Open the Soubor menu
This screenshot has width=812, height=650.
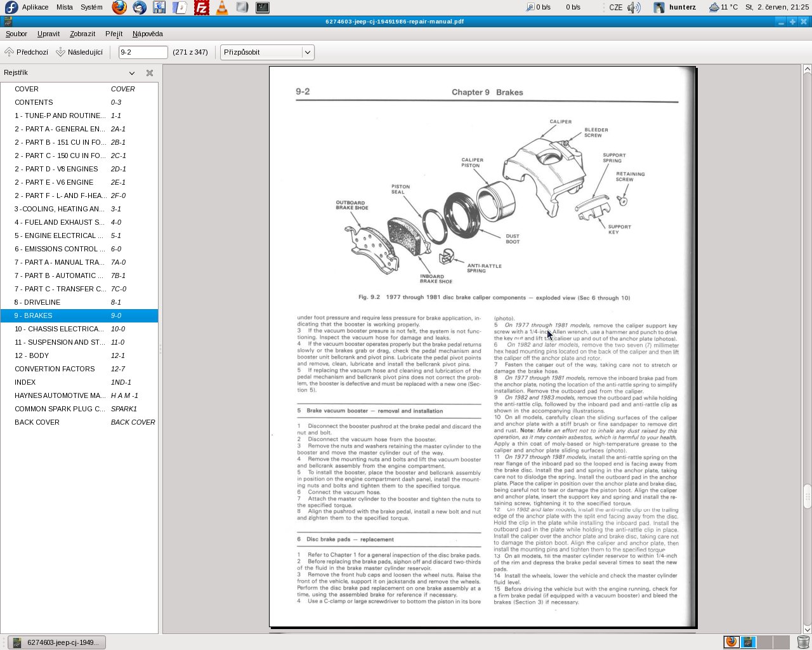click(16, 34)
